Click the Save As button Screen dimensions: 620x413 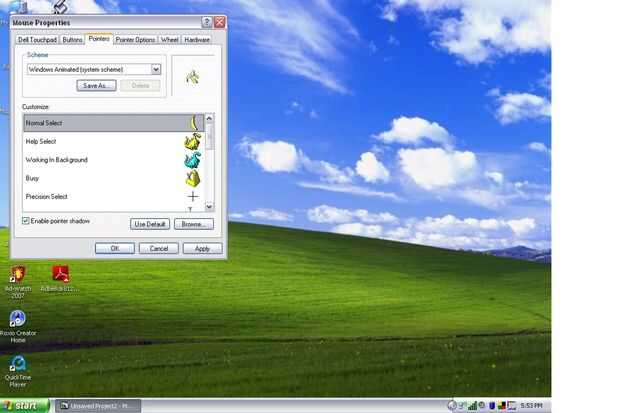[x=96, y=85]
